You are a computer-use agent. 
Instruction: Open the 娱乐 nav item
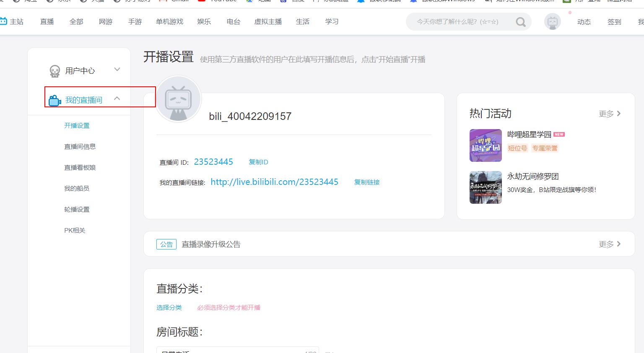point(204,21)
